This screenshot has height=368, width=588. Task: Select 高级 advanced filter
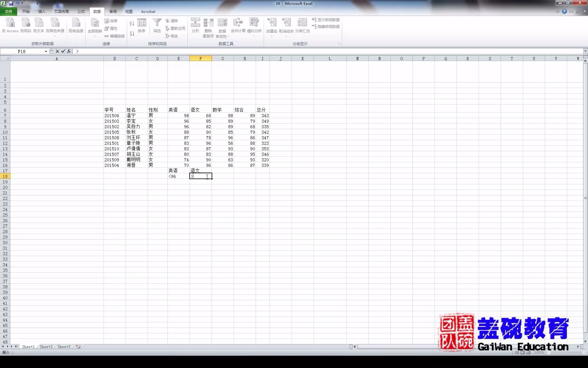coord(175,36)
